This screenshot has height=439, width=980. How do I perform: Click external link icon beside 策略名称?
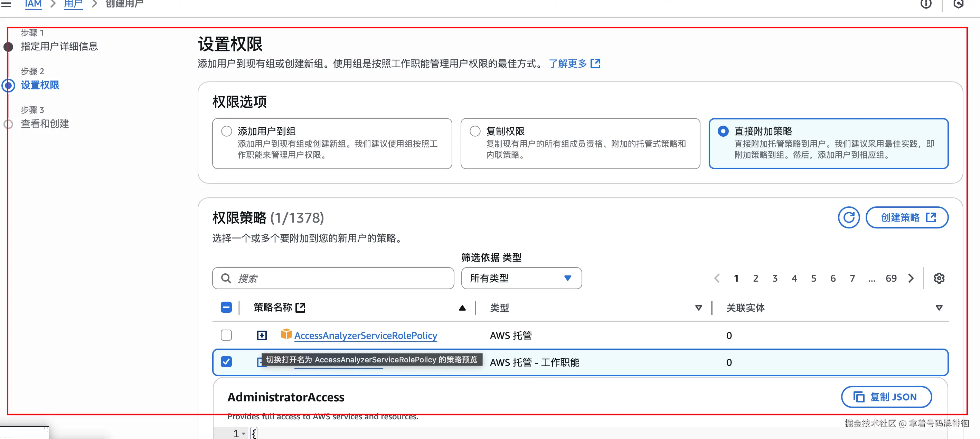coord(301,308)
